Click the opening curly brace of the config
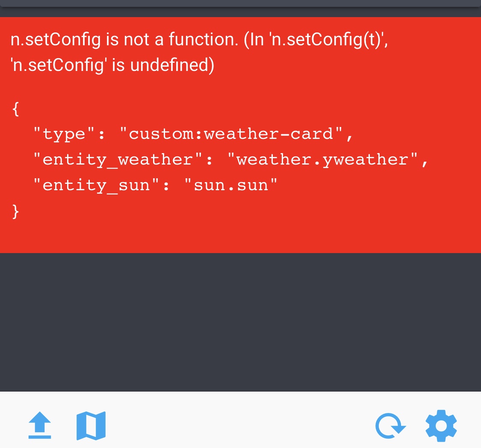The height and width of the screenshot is (448, 481). (x=16, y=109)
